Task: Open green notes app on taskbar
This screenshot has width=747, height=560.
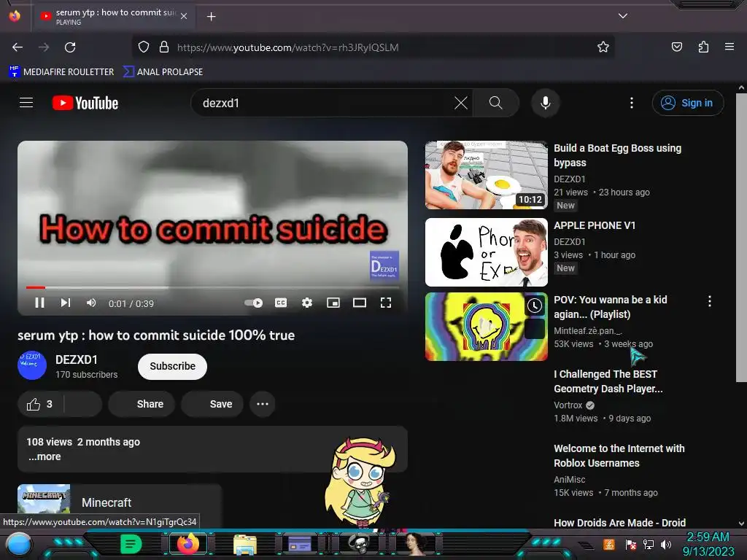Action: click(131, 544)
